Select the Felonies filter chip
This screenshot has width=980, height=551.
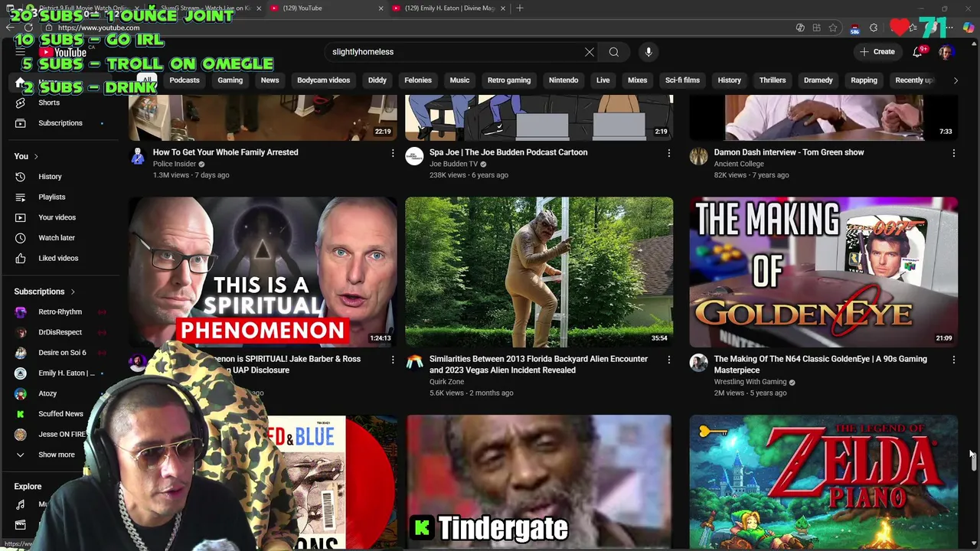[x=418, y=80]
